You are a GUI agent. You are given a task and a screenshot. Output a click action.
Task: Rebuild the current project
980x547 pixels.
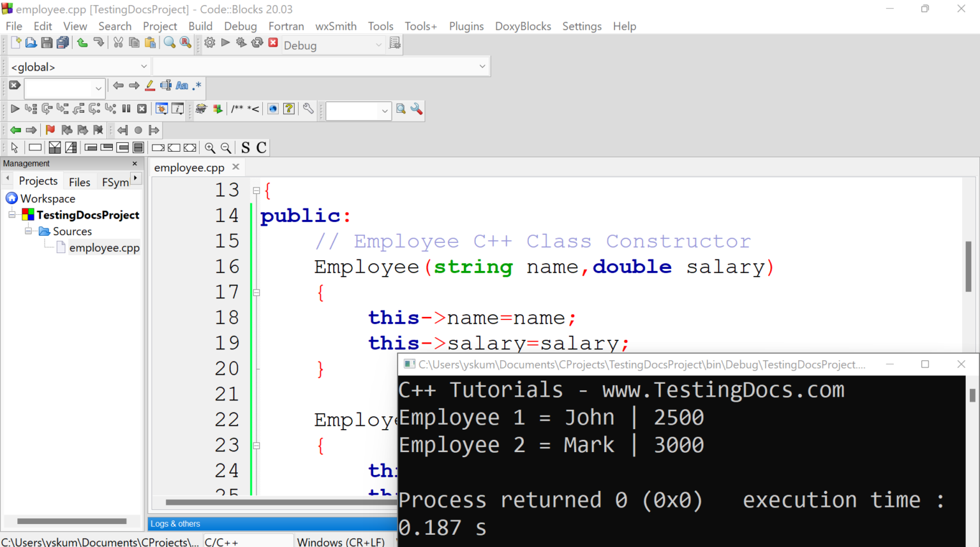257,43
